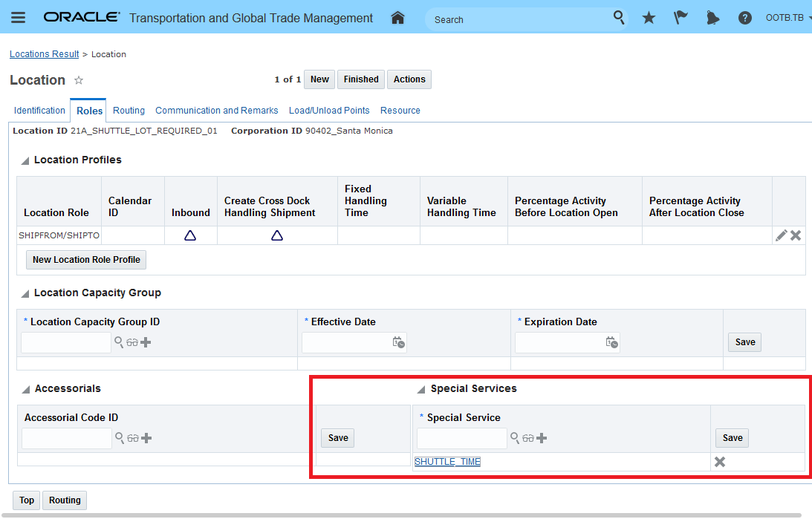
Task: Open the hamburger navigation menu
Action: pyautogui.click(x=19, y=18)
